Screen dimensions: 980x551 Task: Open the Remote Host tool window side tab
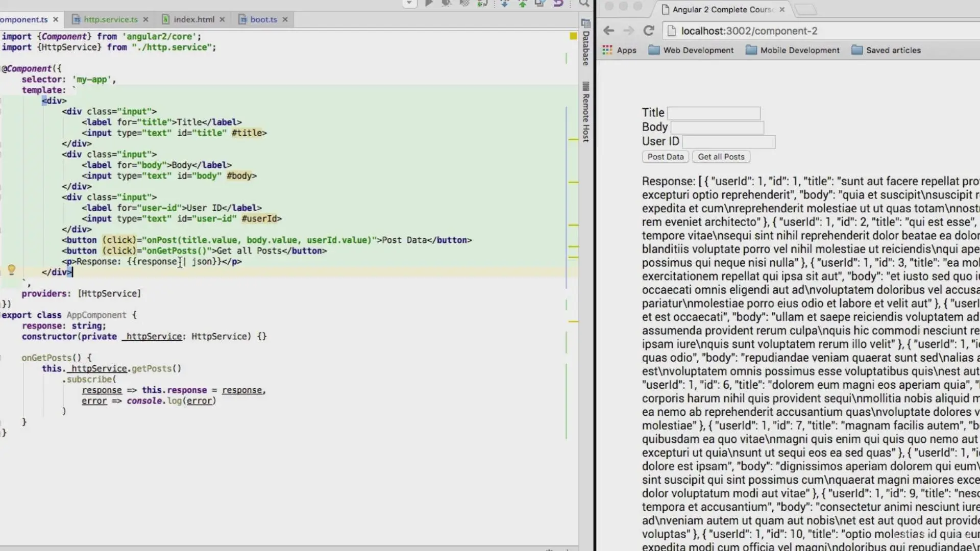click(586, 112)
